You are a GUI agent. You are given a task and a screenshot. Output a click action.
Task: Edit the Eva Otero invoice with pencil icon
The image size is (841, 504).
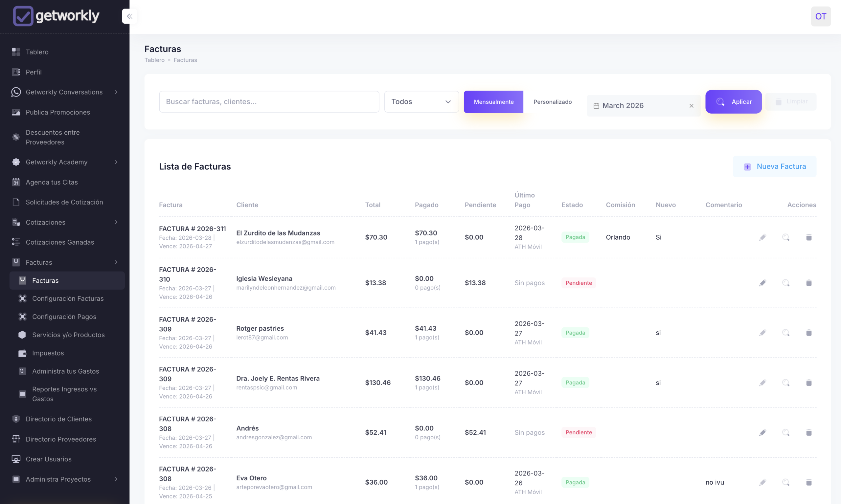coord(762,482)
